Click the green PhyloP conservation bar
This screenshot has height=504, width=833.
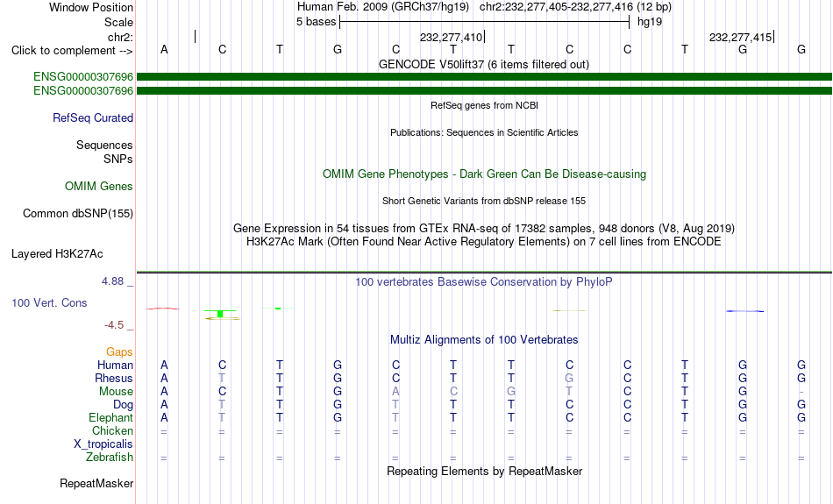click(x=220, y=313)
